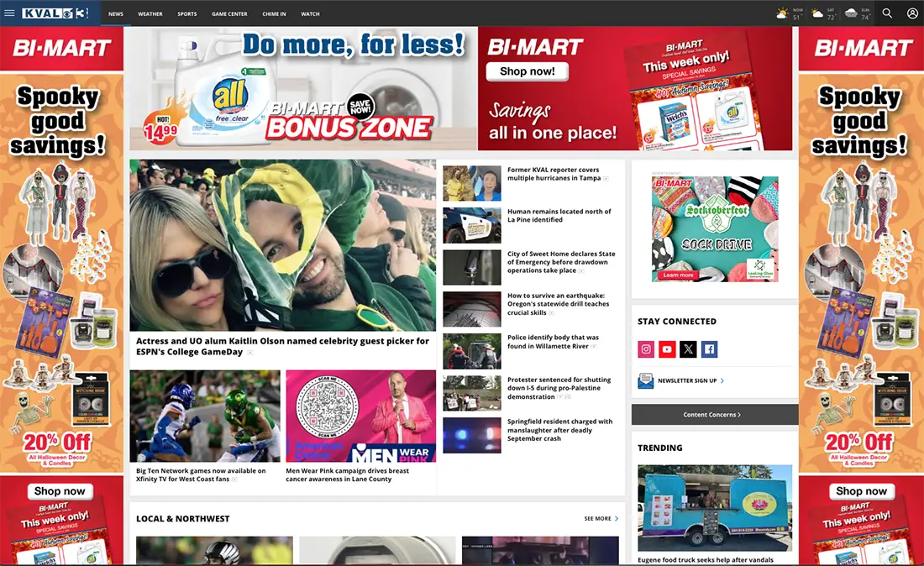Open the Facebook icon

(x=709, y=349)
